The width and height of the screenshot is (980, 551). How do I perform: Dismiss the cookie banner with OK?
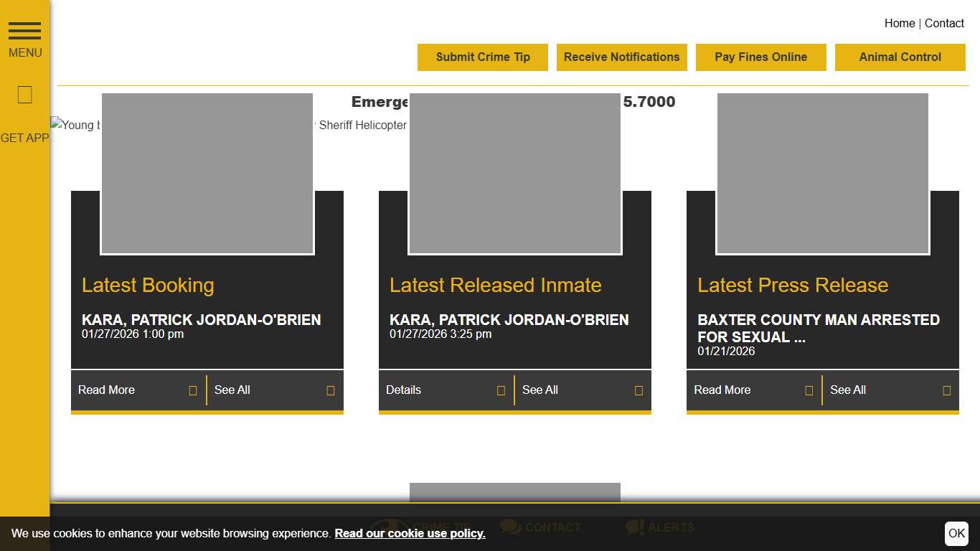pos(956,533)
